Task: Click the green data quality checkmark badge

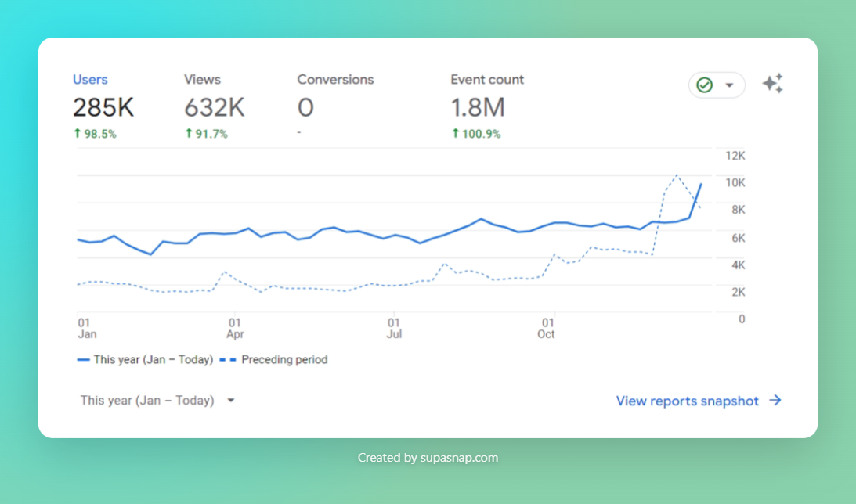Action: coord(705,85)
